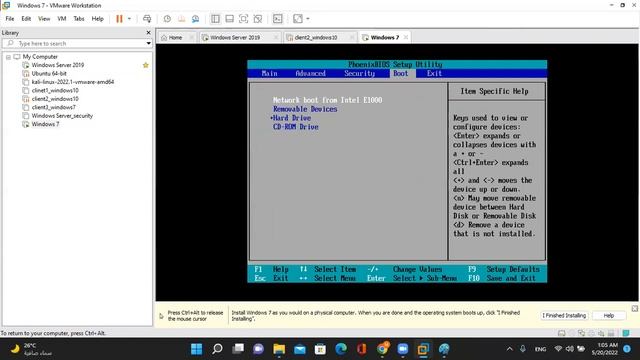Viewport: 640px width, 360px height.
Task: Open the Snapshot Manager icon
Action: [x=196, y=19]
